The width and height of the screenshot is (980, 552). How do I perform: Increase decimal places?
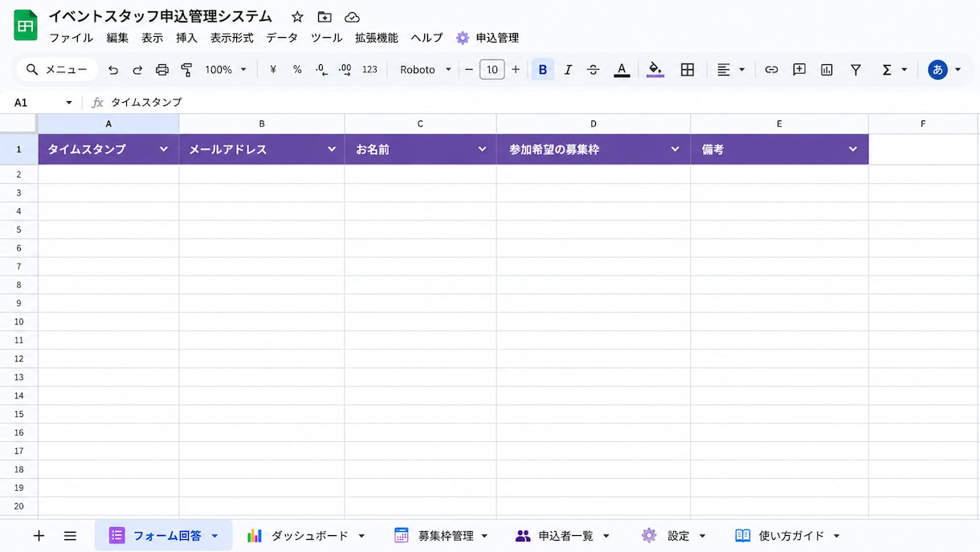(x=345, y=70)
